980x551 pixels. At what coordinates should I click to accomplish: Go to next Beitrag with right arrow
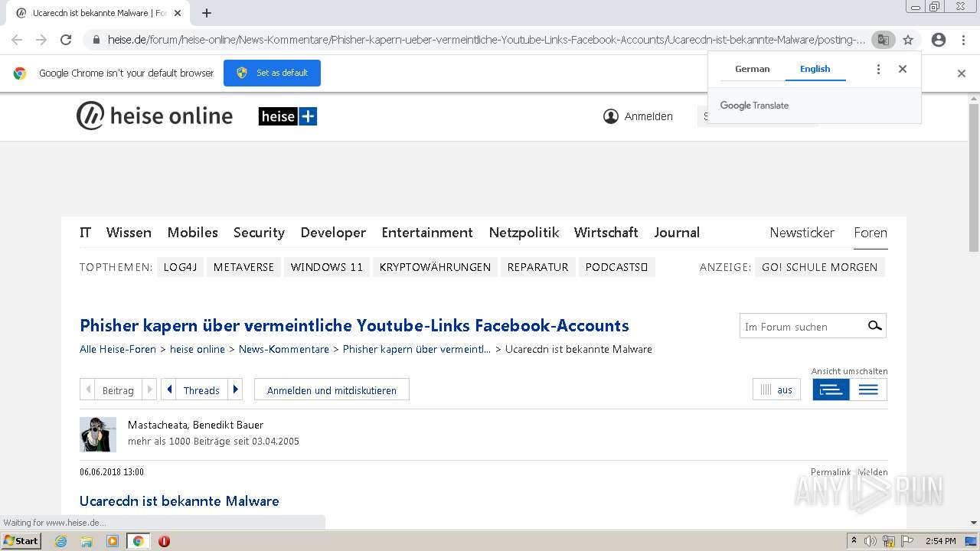(149, 390)
